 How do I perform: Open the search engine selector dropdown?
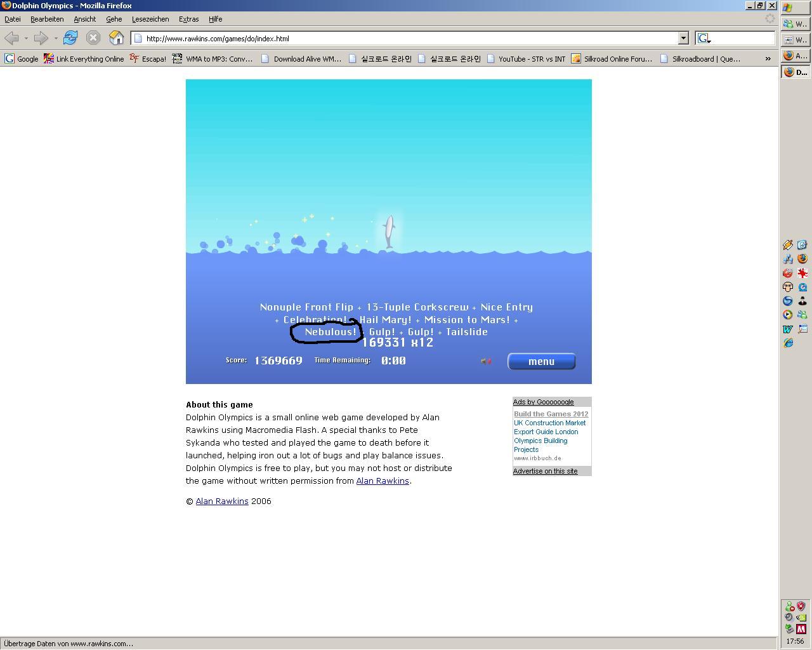click(x=704, y=39)
